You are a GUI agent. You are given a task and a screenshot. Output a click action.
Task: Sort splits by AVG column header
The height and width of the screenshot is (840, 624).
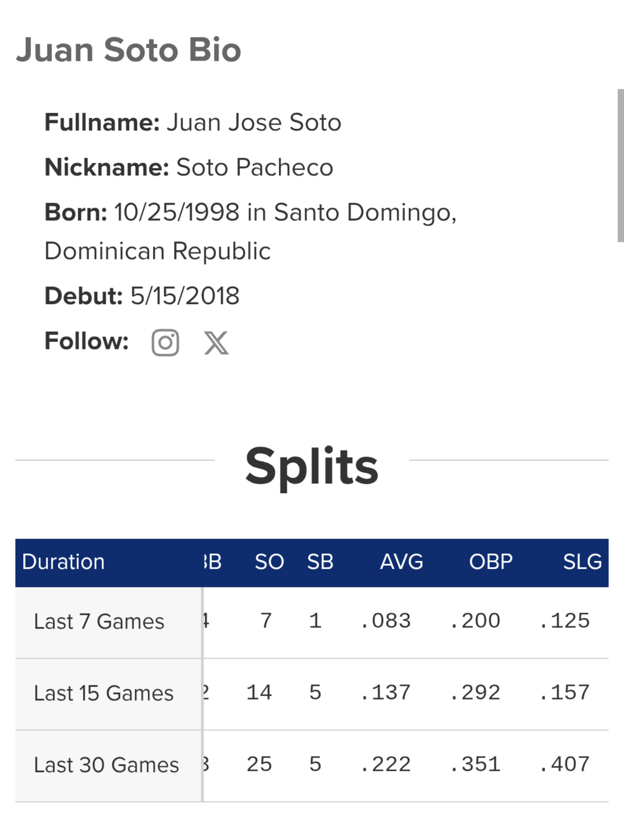click(x=402, y=562)
